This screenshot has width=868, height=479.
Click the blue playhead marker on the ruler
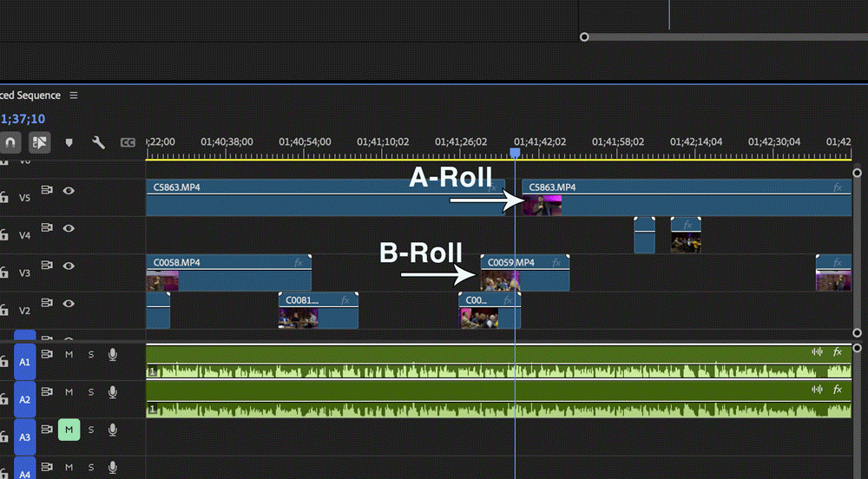515,153
